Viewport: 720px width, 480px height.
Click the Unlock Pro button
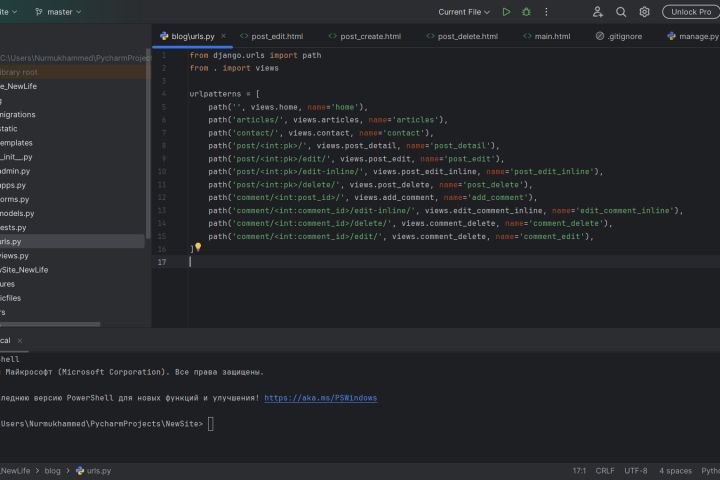tap(690, 12)
